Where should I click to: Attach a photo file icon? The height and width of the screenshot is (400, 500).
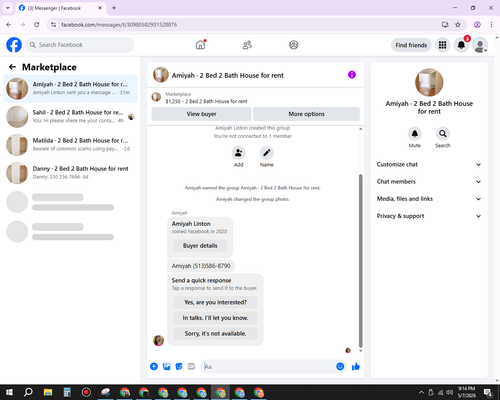[166, 367]
